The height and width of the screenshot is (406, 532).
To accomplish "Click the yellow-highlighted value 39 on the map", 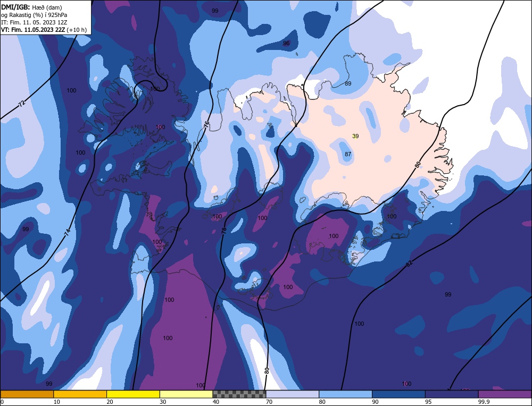I will (x=355, y=136).
